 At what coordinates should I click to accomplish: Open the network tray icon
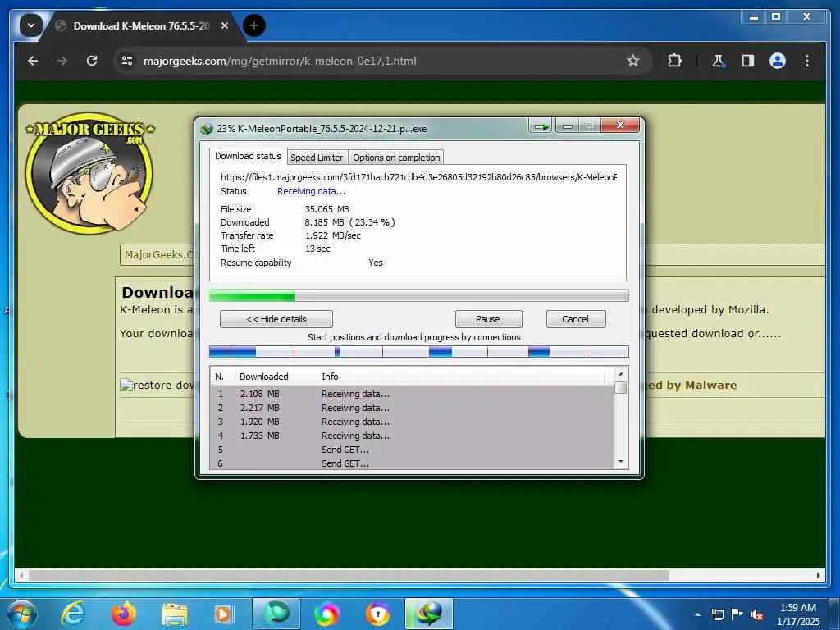717,614
